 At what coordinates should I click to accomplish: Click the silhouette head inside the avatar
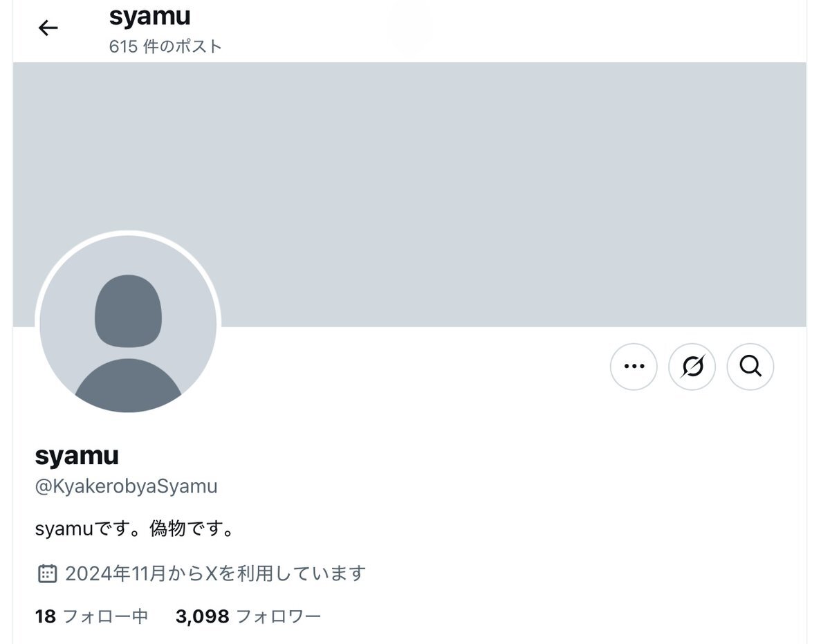point(128,311)
